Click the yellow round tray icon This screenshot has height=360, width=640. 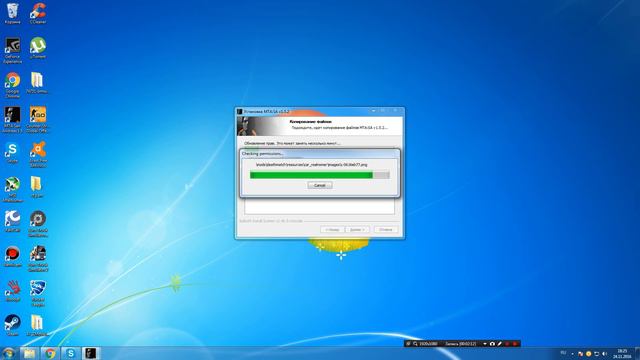(x=588, y=353)
